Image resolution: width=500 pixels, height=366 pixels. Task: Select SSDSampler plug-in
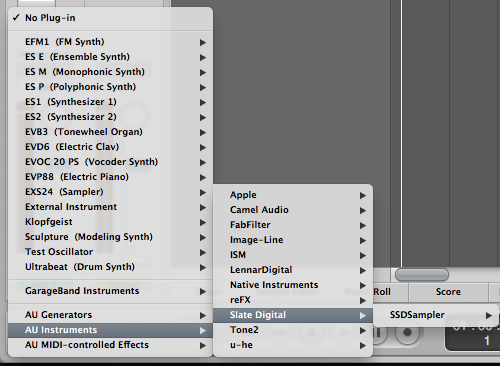(436, 315)
